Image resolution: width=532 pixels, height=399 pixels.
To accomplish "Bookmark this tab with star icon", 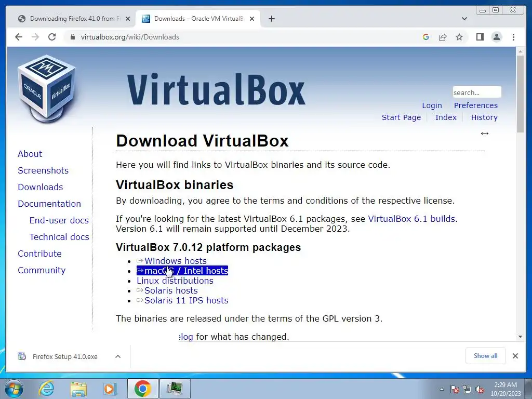I will tap(459, 37).
